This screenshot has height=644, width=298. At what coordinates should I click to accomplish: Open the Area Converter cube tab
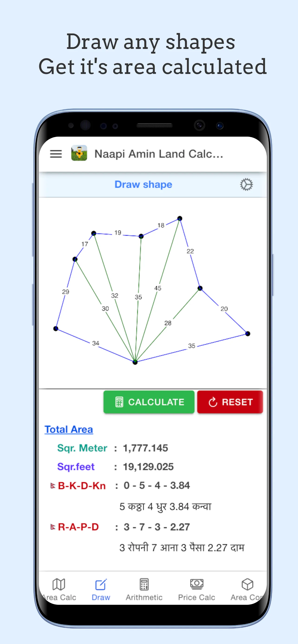[x=247, y=590]
